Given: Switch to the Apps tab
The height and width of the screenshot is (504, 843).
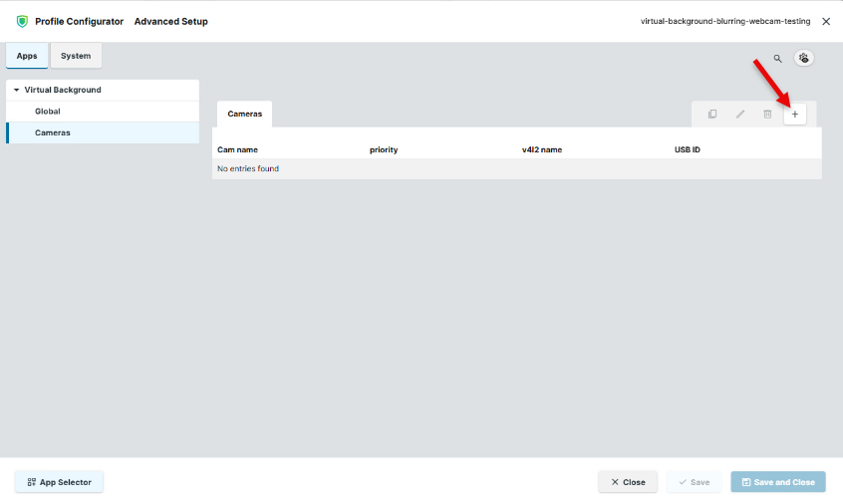Looking at the screenshot, I should click(x=27, y=56).
